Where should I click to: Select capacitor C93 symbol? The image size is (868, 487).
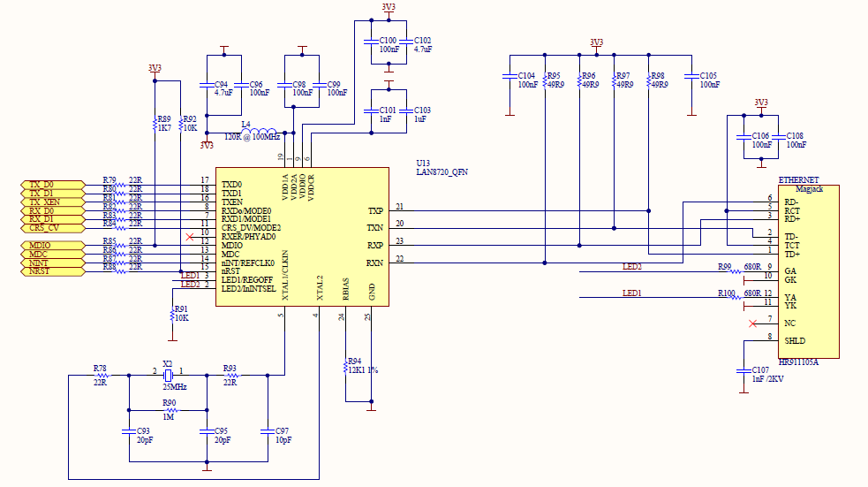point(129,431)
